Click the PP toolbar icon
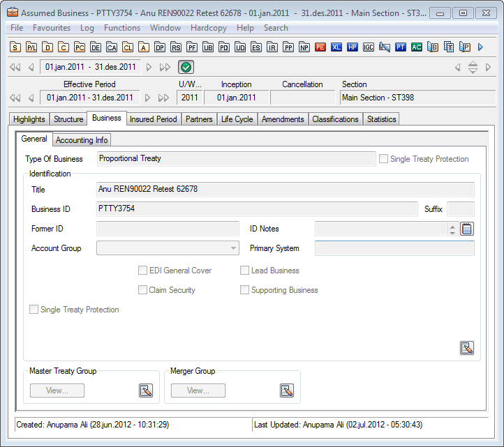 click(288, 47)
